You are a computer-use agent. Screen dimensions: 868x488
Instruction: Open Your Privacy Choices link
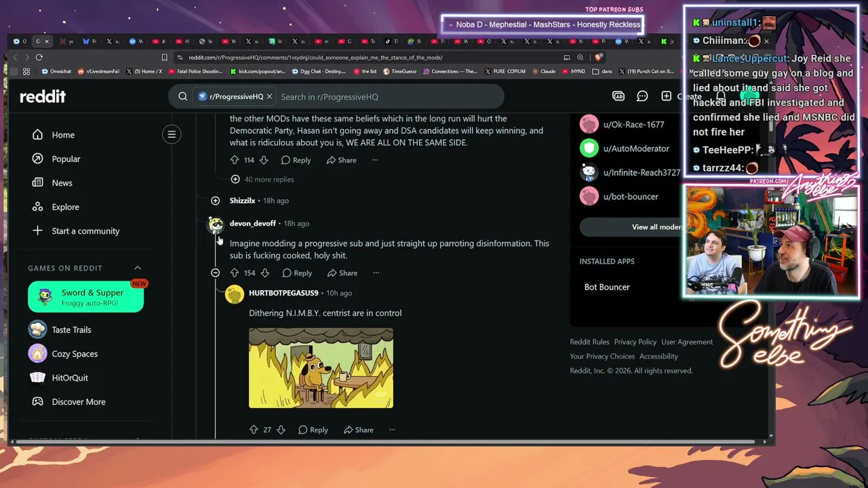pos(602,357)
